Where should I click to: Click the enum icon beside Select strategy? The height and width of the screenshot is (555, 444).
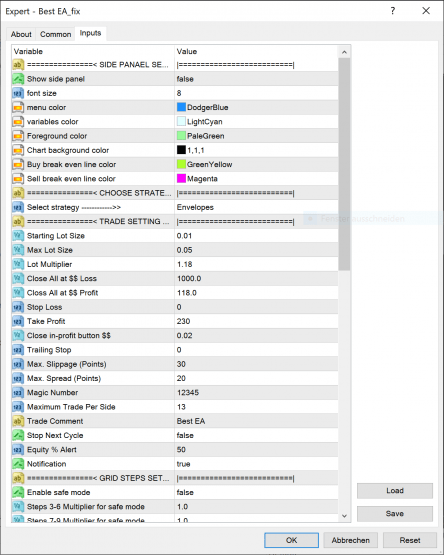[x=18, y=207]
